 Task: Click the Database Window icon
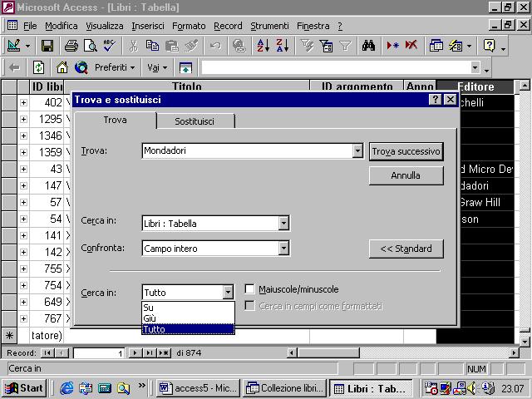pos(436,46)
